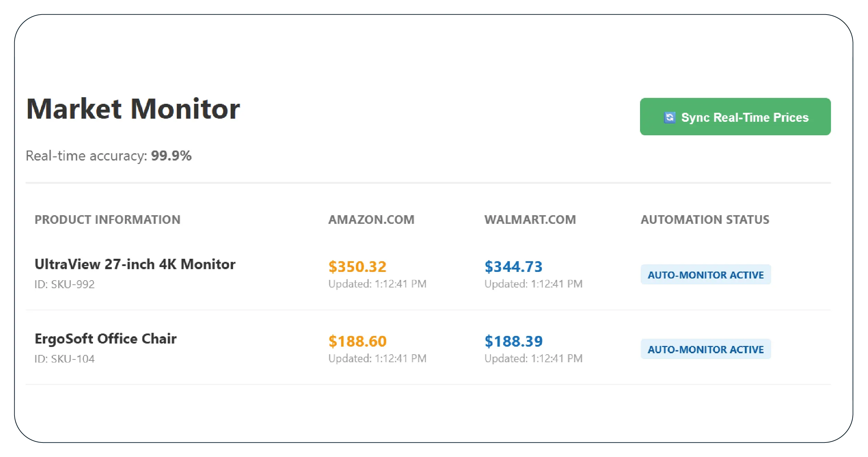The image size is (868, 457).
Task: Click the 99.9% real-time accuracy value
Action: (x=172, y=156)
